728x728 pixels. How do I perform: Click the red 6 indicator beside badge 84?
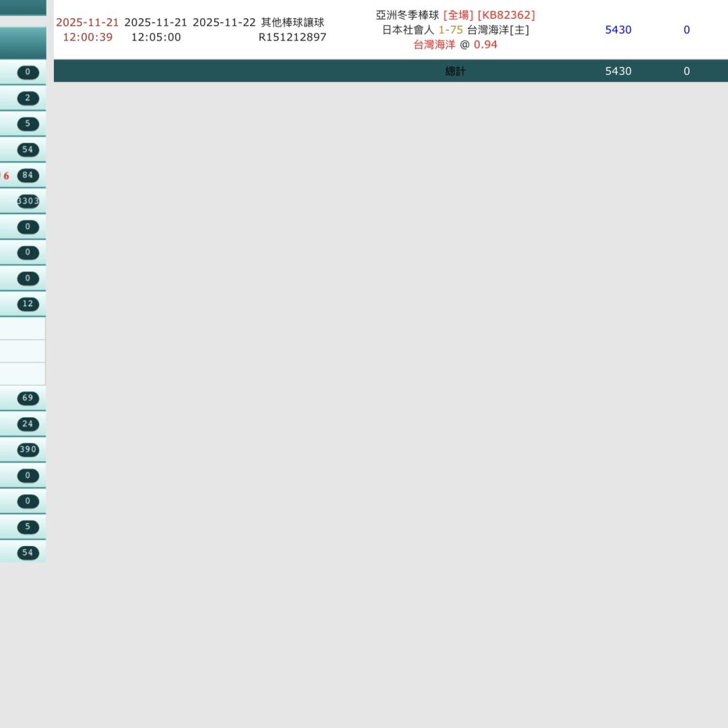[7, 176]
